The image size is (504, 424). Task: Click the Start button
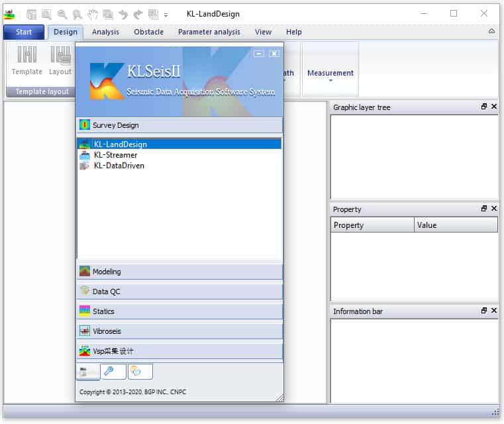[x=24, y=32]
